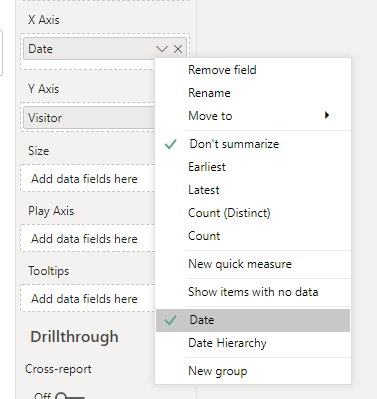Toggle the Cross-report switch

(x=70, y=396)
